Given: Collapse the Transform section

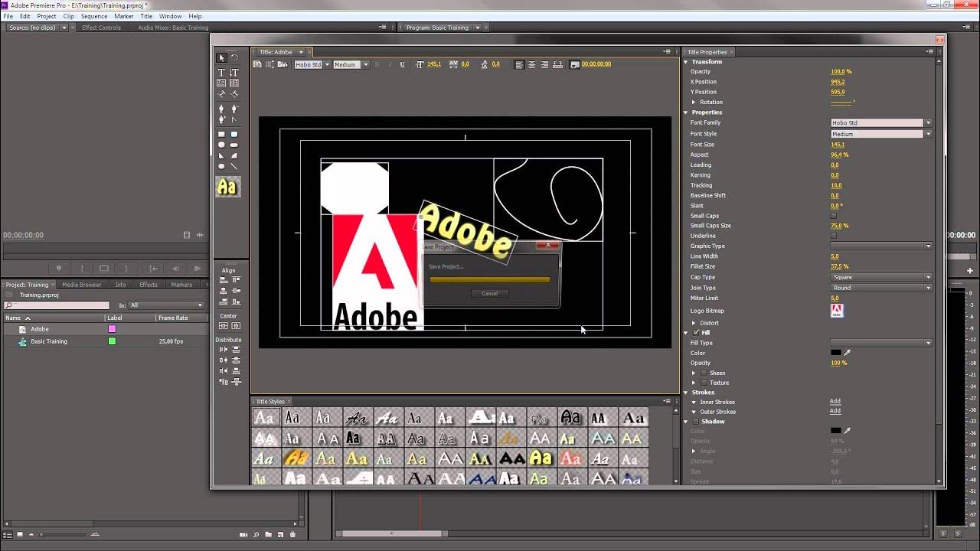Looking at the screenshot, I should (x=686, y=62).
